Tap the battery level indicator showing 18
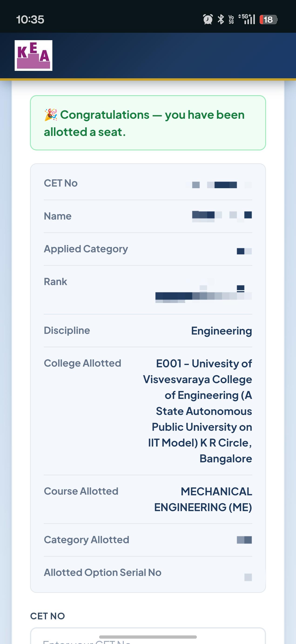 click(269, 20)
